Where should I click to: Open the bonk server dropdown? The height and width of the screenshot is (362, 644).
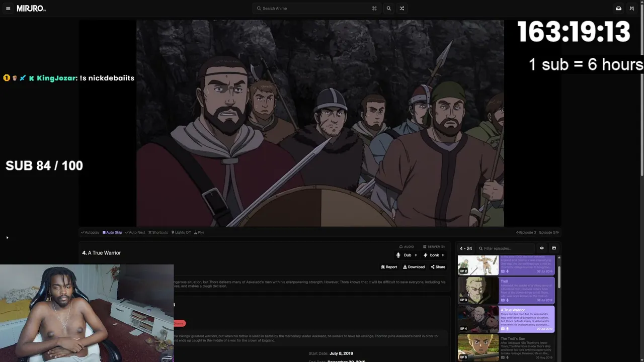click(434, 255)
